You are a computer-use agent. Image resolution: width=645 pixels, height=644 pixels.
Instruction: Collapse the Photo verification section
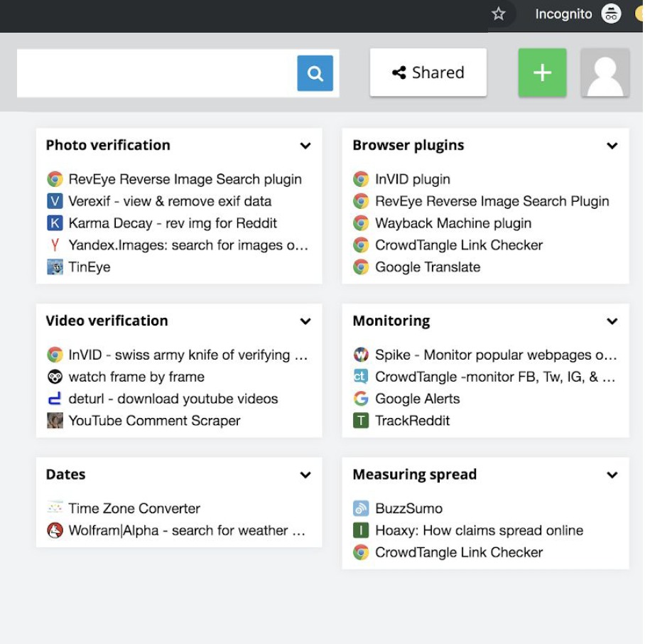305,146
